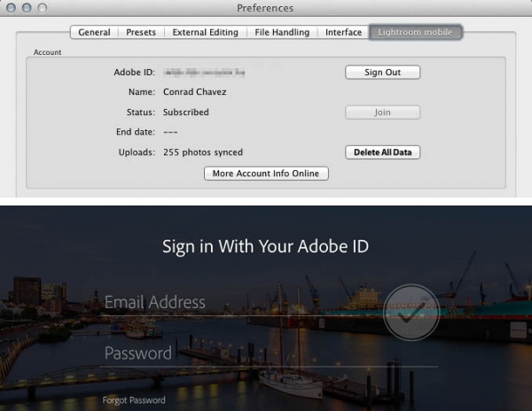Select the External Editing tab
This screenshot has width=532, height=411.
(x=206, y=33)
